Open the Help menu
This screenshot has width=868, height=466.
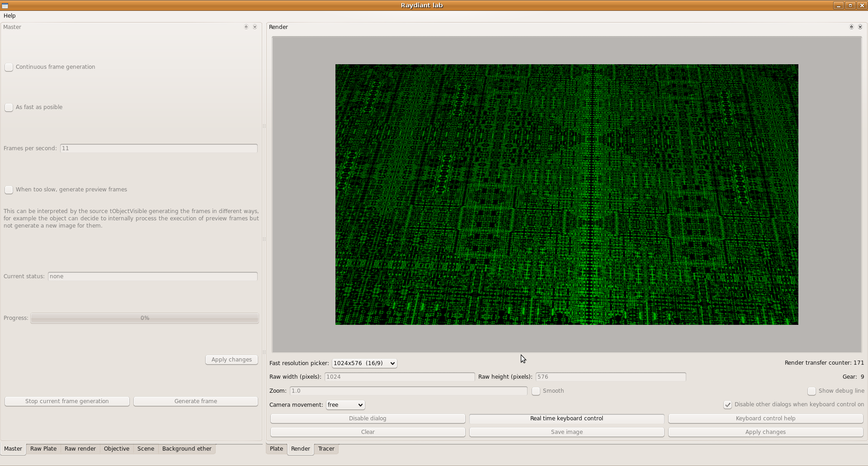9,16
